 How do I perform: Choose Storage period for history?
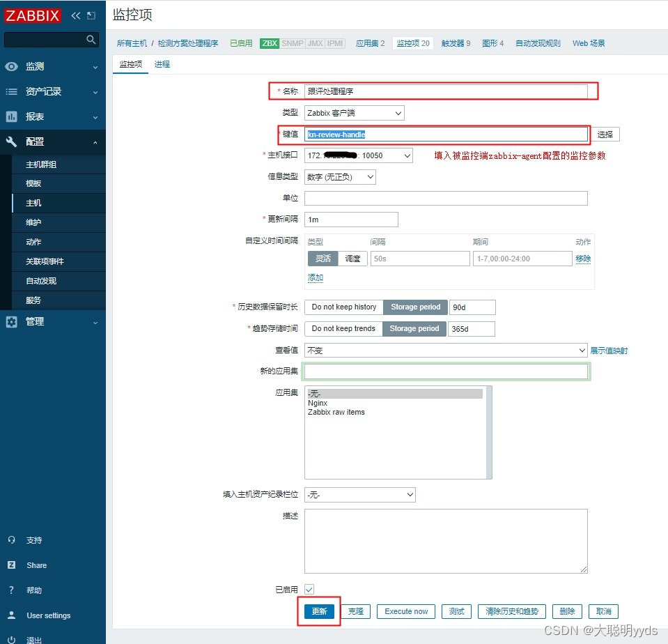415,307
